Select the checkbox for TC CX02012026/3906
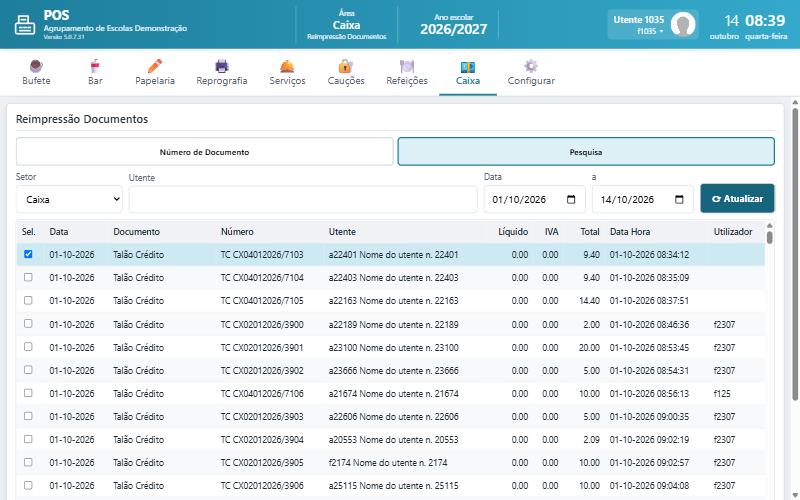This screenshot has height=500, width=800. (x=28, y=485)
